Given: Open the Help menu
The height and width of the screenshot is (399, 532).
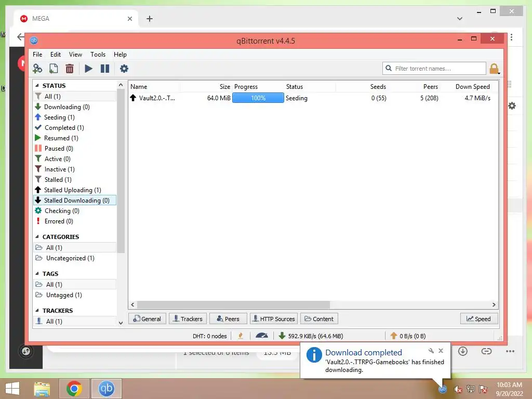Looking at the screenshot, I should tap(120, 54).
